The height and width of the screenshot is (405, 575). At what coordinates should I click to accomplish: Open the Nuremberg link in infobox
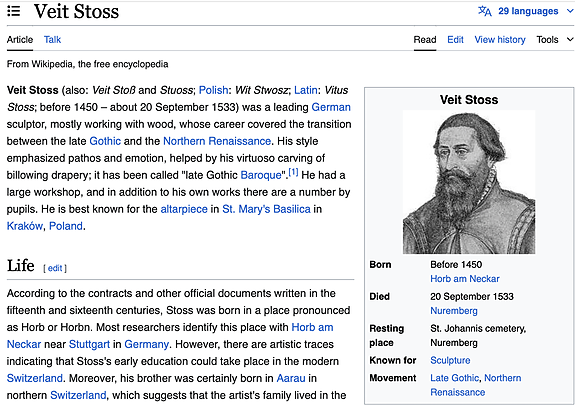click(x=454, y=311)
